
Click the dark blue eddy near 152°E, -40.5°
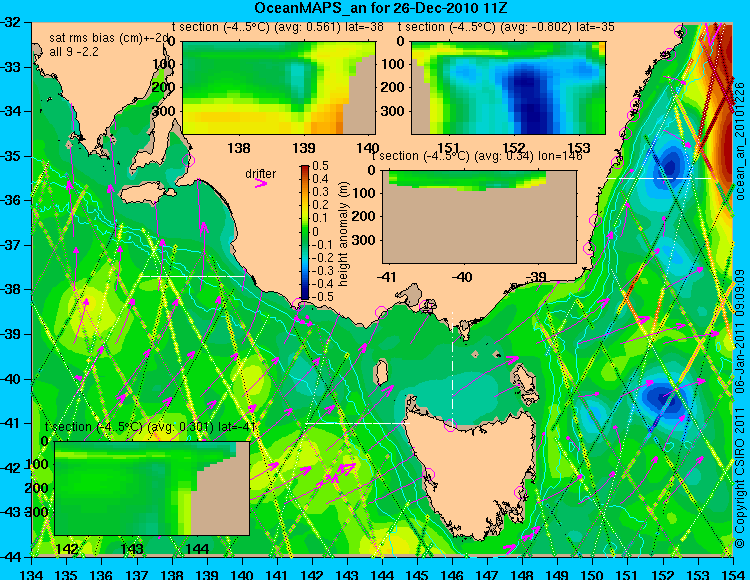tap(665, 398)
